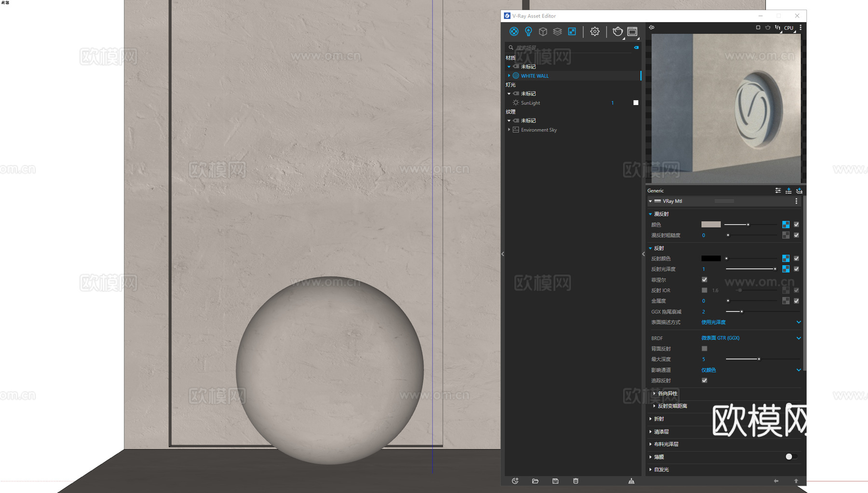Viewport: 868px width, 493px height.
Task: Toggle the reflection glossiness texture checkbox
Action: pyautogui.click(x=797, y=269)
